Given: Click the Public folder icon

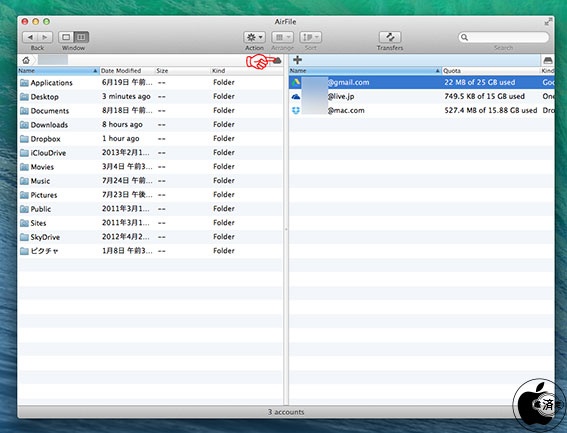Looking at the screenshot, I should pos(24,209).
